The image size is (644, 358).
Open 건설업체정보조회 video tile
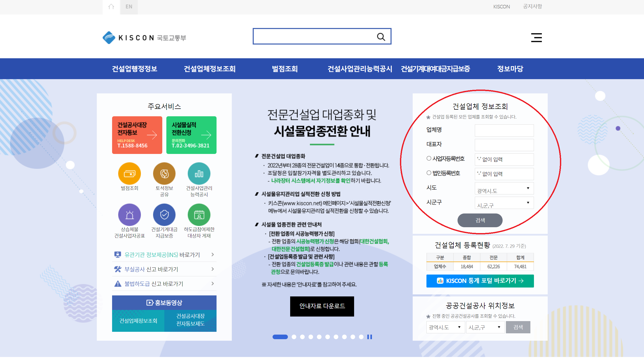pos(138,321)
